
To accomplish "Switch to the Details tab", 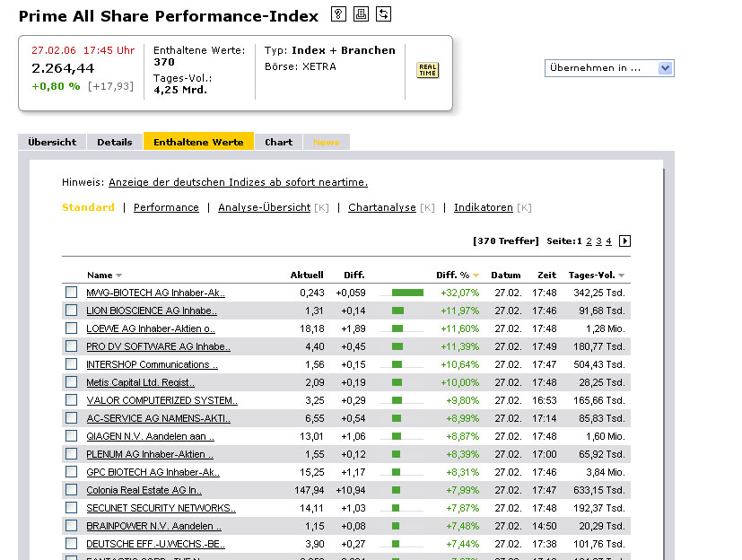I will (x=115, y=142).
